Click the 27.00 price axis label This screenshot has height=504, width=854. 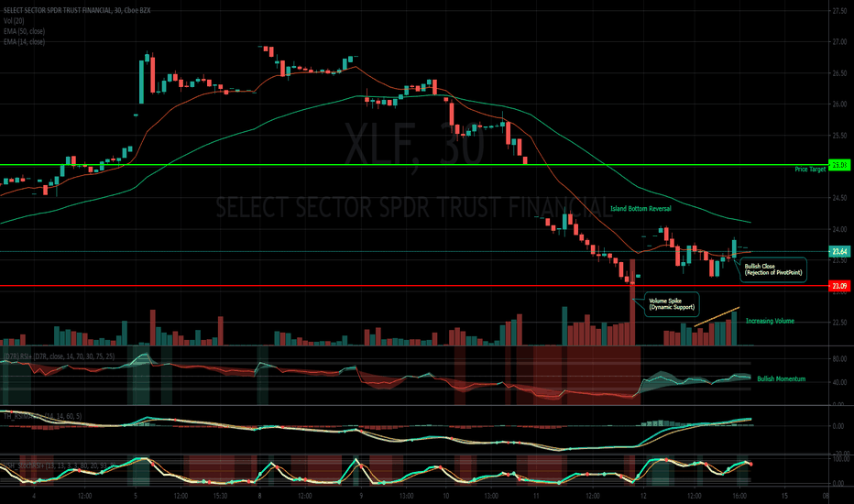pyautogui.click(x=839, y=42)
